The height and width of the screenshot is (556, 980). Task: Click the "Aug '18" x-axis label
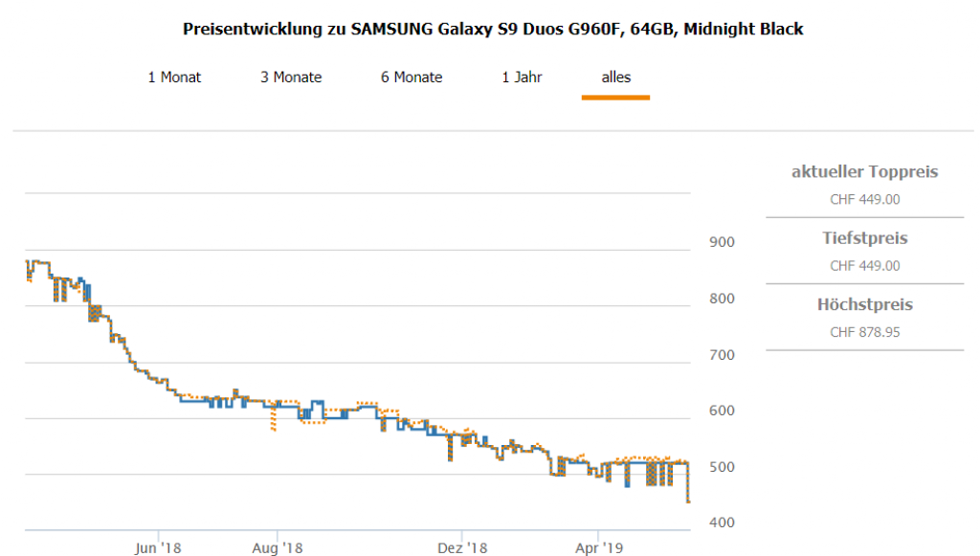(278, 548)
